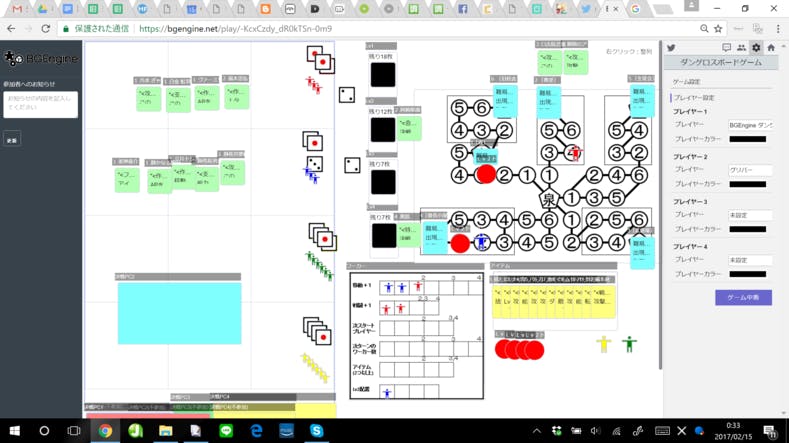Click the Twitter bird icon in sidebar
Viewport: 789px width, 443px height.
pyautogui.click(x=671, y=48)
